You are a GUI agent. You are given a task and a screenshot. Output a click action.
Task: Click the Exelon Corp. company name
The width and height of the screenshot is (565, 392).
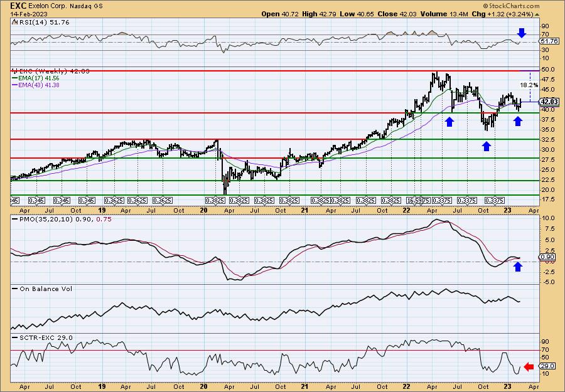pyautogui.click(x=47, y=6)
